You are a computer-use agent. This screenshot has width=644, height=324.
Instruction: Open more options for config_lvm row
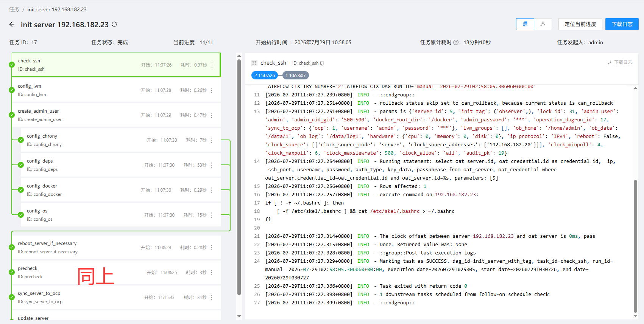(212, 90)
